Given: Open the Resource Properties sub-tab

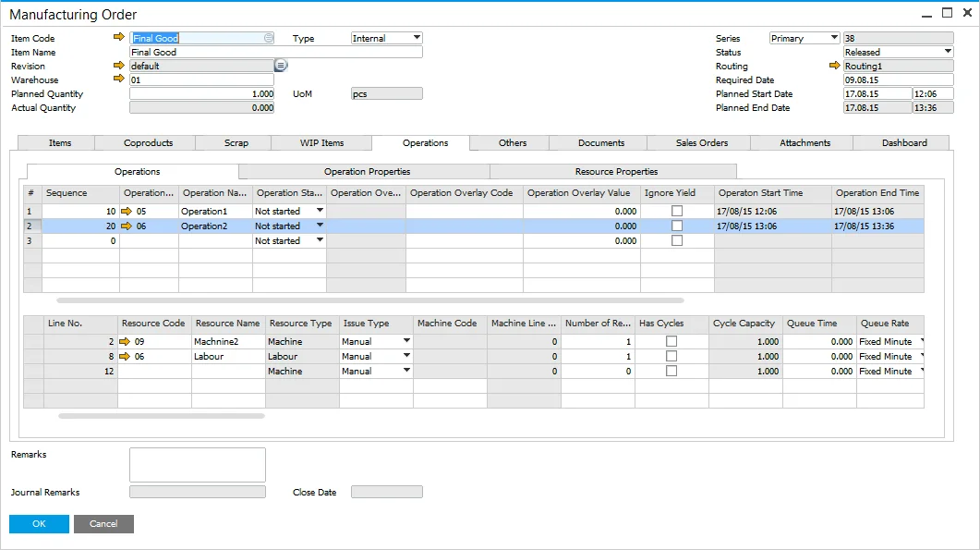Looking at the screenshot, I should pyautogui.click(x=616, y=172).
